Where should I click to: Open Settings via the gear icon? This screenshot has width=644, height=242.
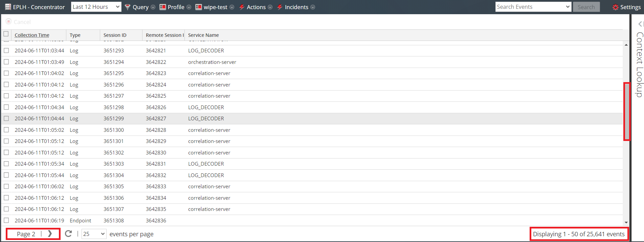(615, 7)
